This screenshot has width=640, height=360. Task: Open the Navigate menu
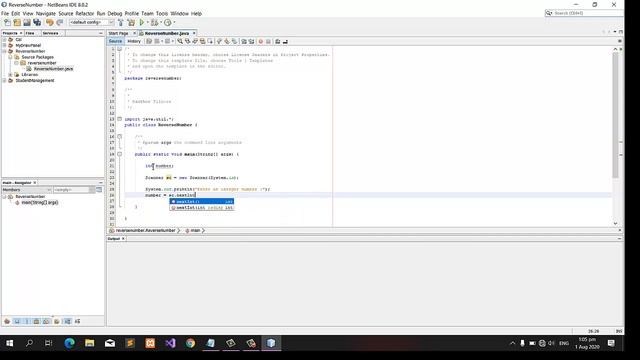point(46,13)
